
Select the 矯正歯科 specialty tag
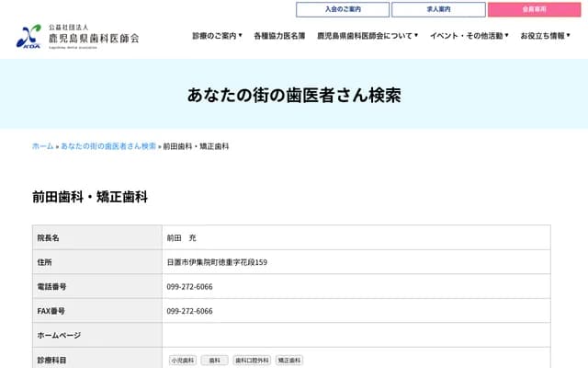pyautogui.click(x=289, y=361)
